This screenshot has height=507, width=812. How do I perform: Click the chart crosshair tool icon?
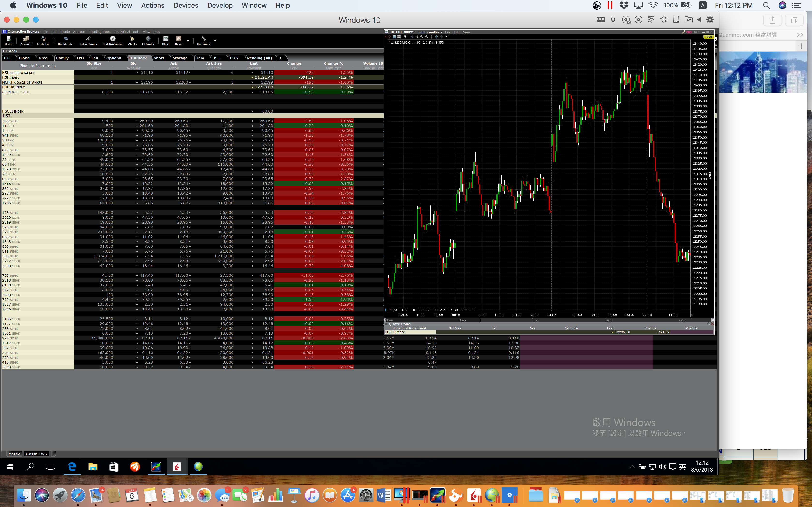pyautogui.click(x=432, y=37)
